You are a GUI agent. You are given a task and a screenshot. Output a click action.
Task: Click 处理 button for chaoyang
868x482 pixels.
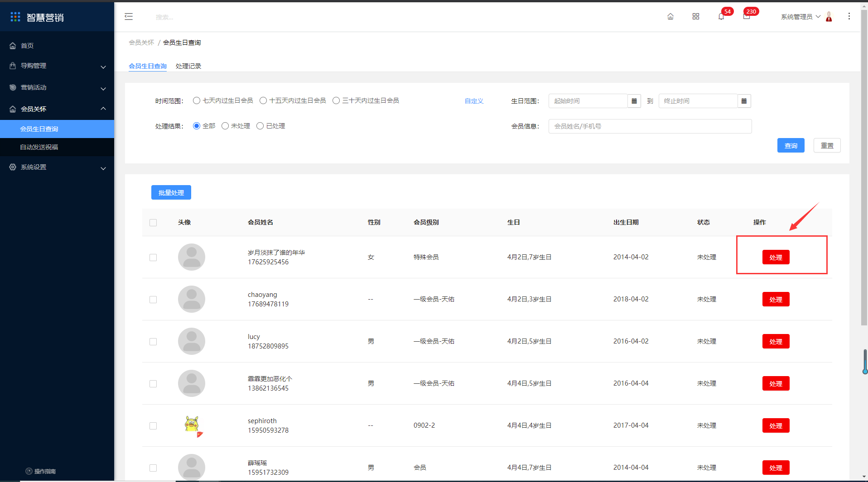(776, 299)
